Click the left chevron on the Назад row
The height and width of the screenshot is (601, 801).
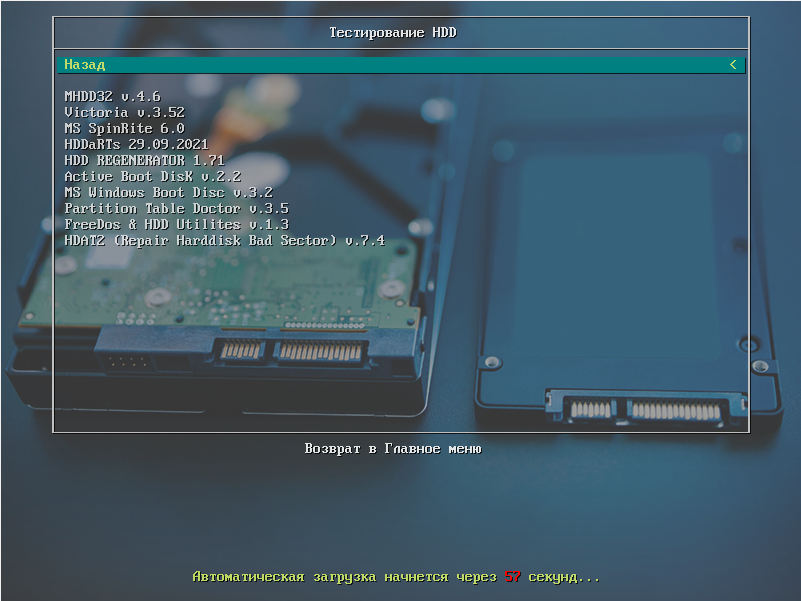pos(733,64)
